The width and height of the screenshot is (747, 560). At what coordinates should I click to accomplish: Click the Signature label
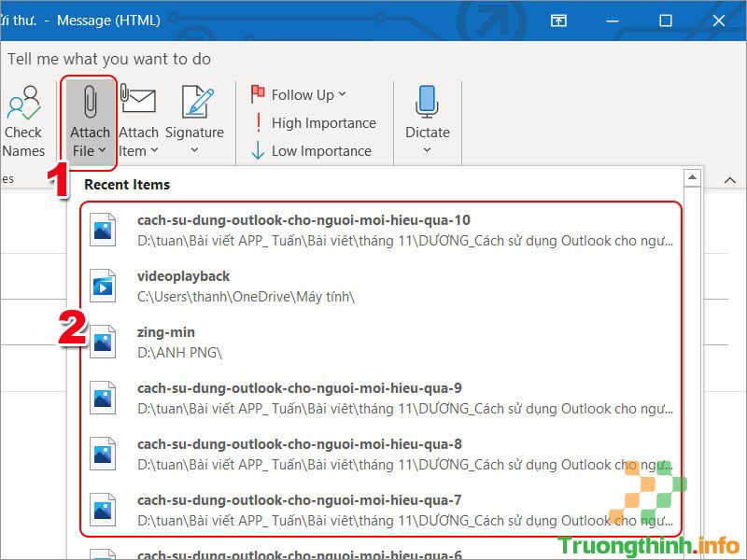tap(194, 132)
